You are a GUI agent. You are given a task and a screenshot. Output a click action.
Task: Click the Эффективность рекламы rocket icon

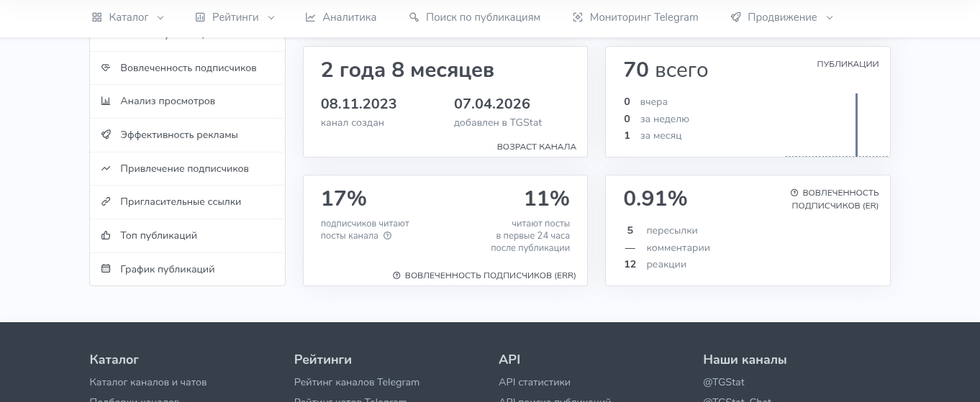click(106, 134)
